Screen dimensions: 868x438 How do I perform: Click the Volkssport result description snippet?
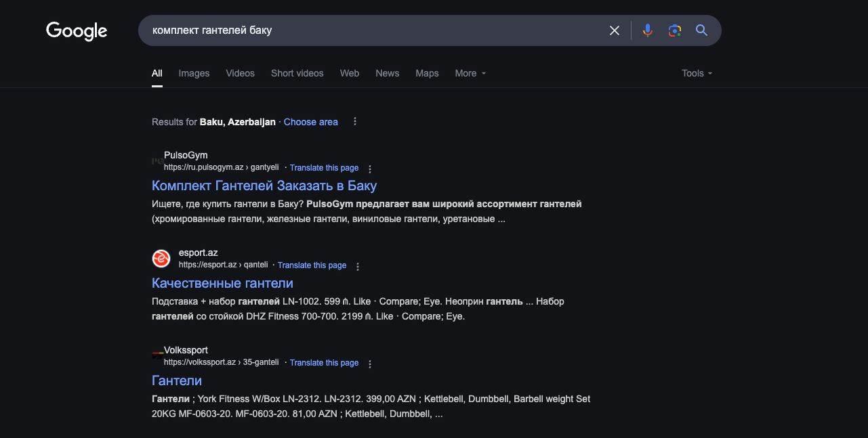point(371,406)
